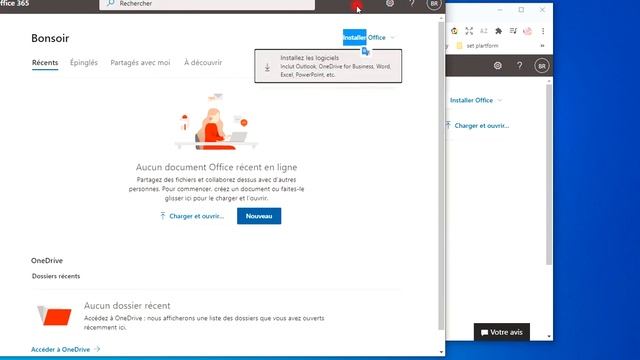Click the upload icon beside Charger et ouvrir in the background window

click(448, 125)
